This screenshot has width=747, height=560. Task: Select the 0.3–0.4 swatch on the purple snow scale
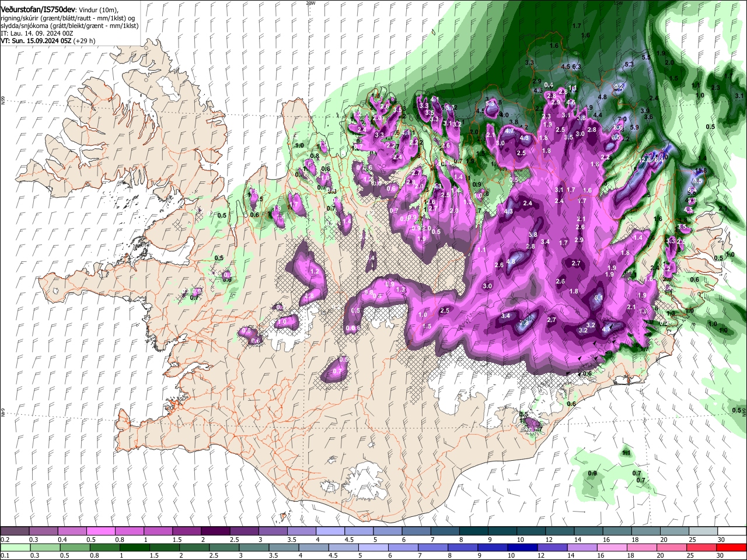(44, 531)
